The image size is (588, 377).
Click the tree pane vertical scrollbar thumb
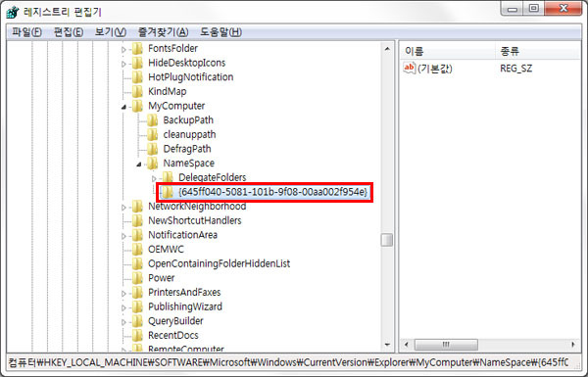pos(387,240)
